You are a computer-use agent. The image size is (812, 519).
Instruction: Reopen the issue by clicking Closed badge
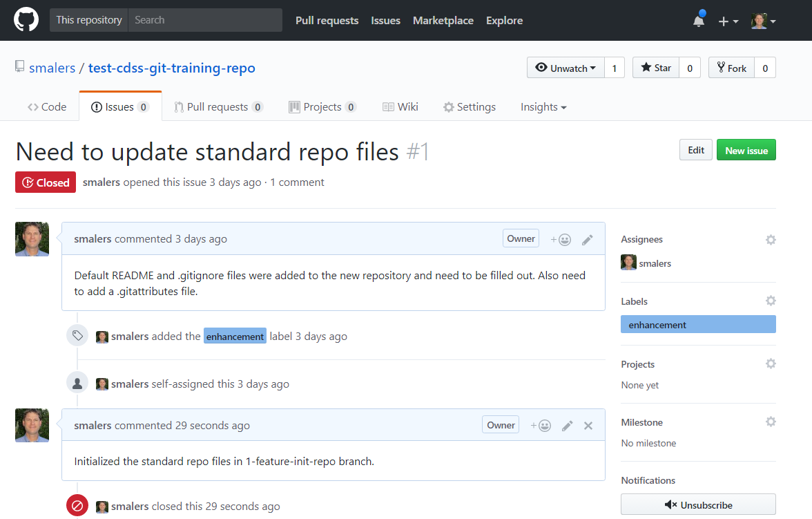point(45,182)
